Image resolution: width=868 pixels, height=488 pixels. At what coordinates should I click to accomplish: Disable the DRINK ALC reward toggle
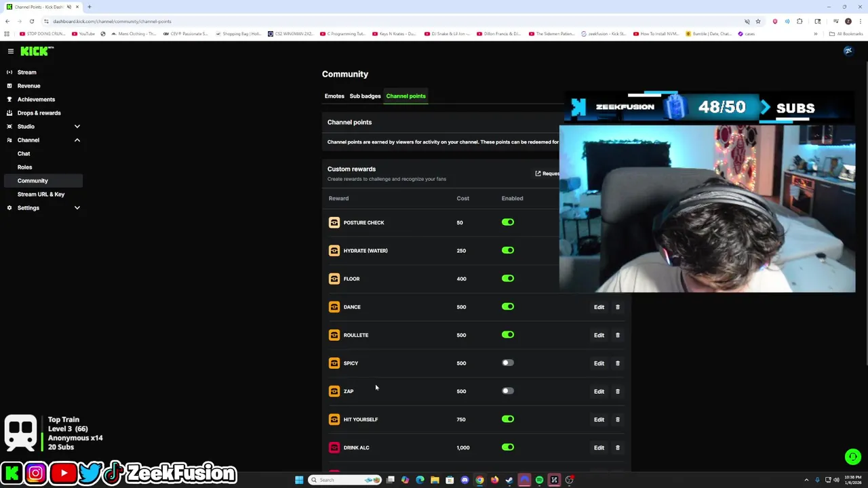[508, 447]
